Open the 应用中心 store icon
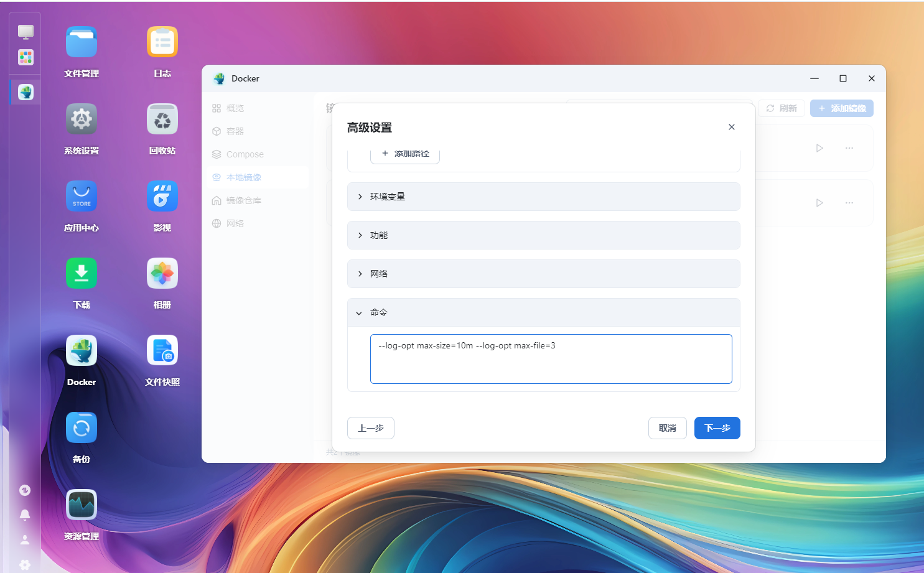The image size is (924, 573). [82, 197]
